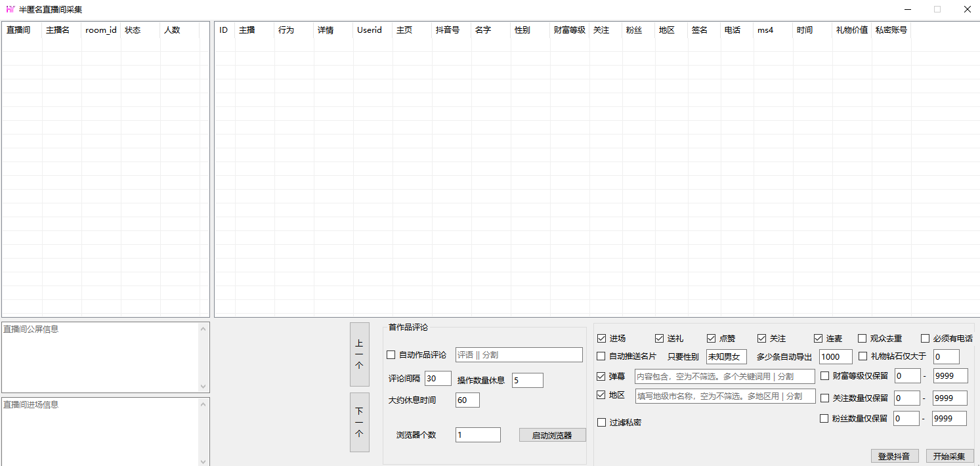Click scroll-up arrow of 直播间公屏信息 box
This screenshot has width=980, height=466.
(x=203, y=329)
